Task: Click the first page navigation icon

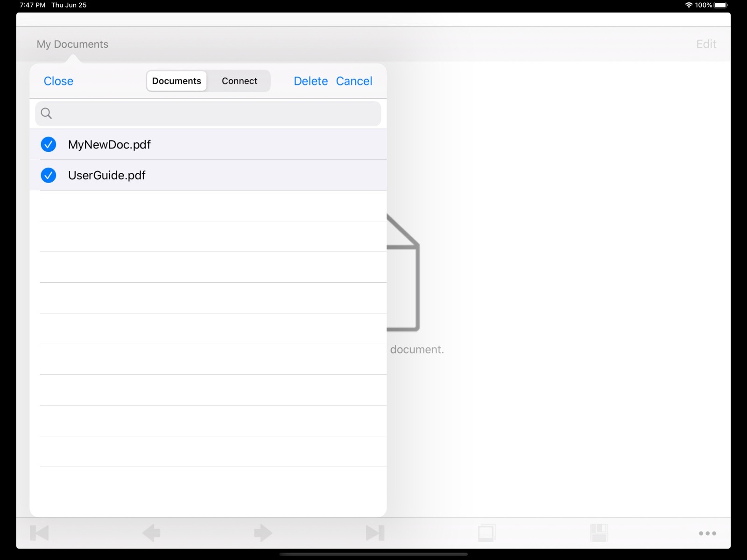Action: click(x=39, y=533)
